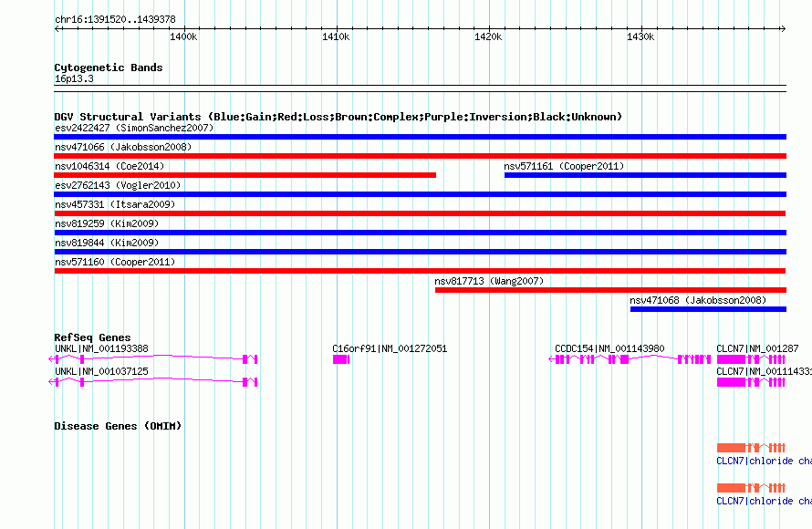Open the CLCN7|NM_001287 transcript label

(757, 349)
